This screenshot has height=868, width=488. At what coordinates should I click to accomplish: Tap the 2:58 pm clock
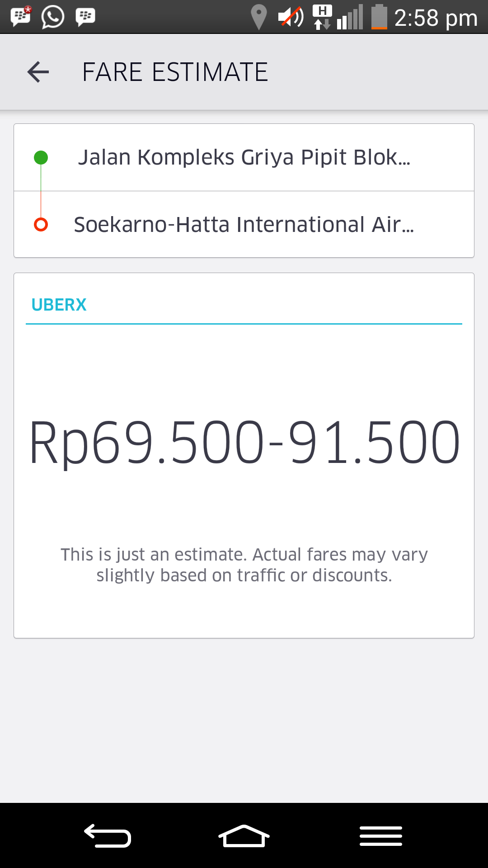pyautogui.click(x=436, y=18)
